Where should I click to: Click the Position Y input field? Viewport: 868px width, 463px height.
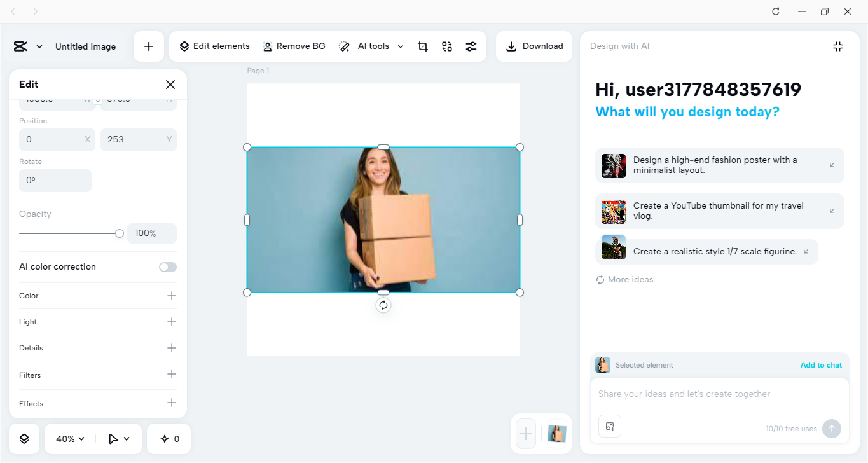tap(139, 139)
